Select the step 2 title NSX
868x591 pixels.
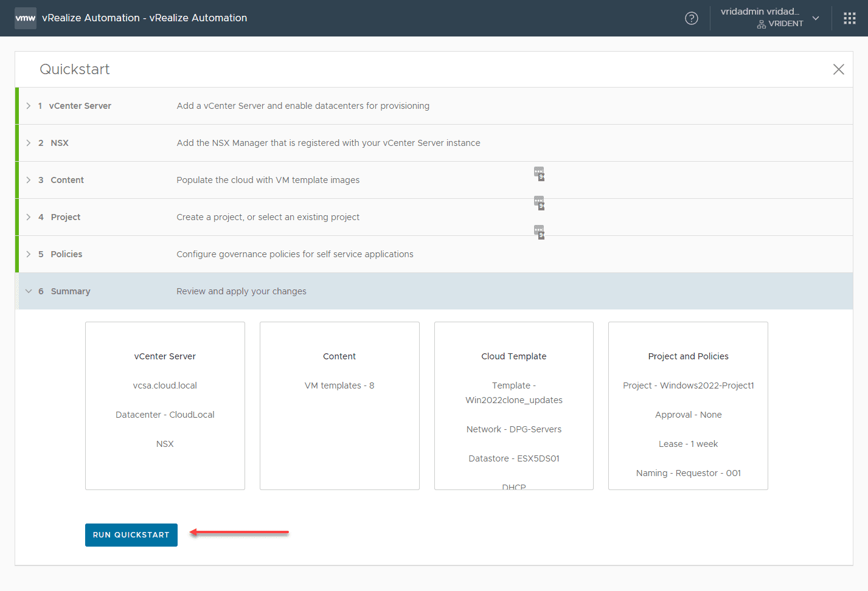pos(60,143)
